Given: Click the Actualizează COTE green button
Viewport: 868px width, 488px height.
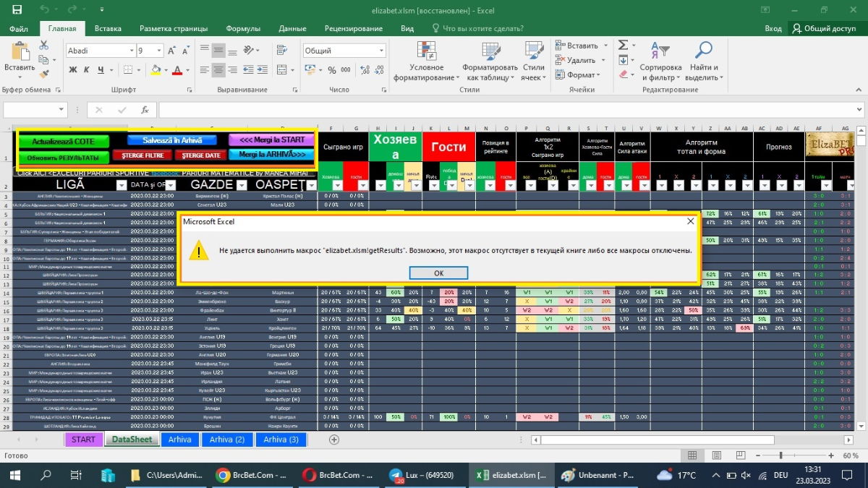Looking at the screenshot, I should pos(63,142).
